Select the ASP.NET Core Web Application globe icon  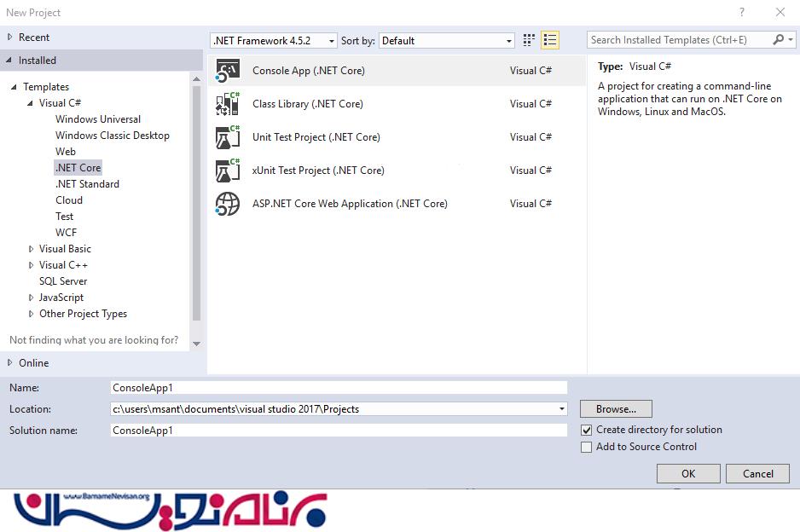pos(227,204)
